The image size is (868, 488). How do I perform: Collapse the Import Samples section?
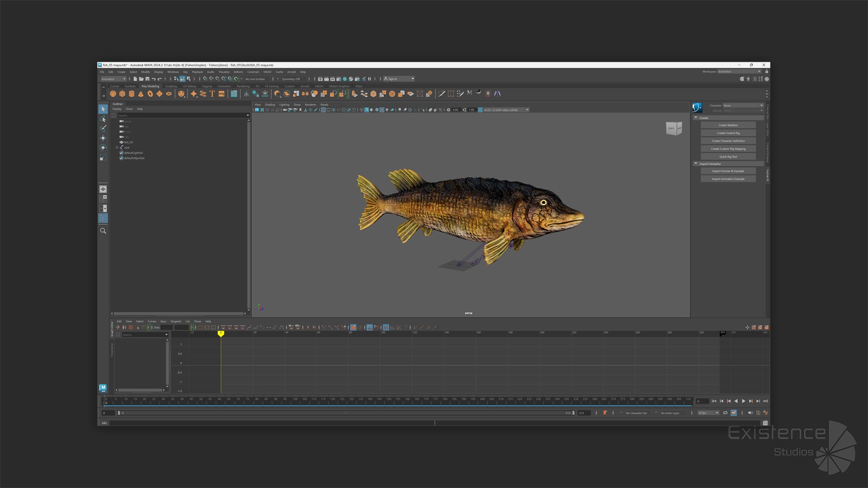click(x=696, y=164)
